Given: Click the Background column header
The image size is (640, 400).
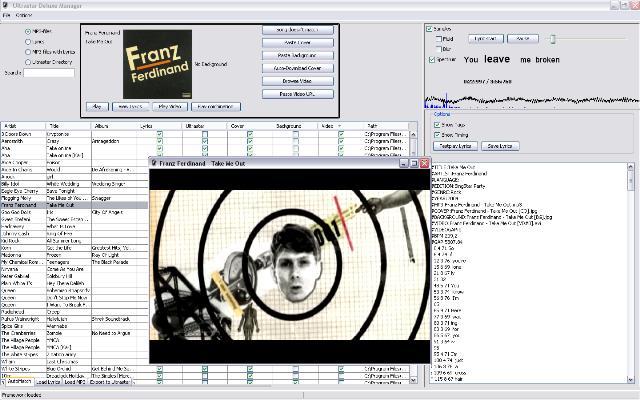Looking at the screenshot, I should point(295,126).
